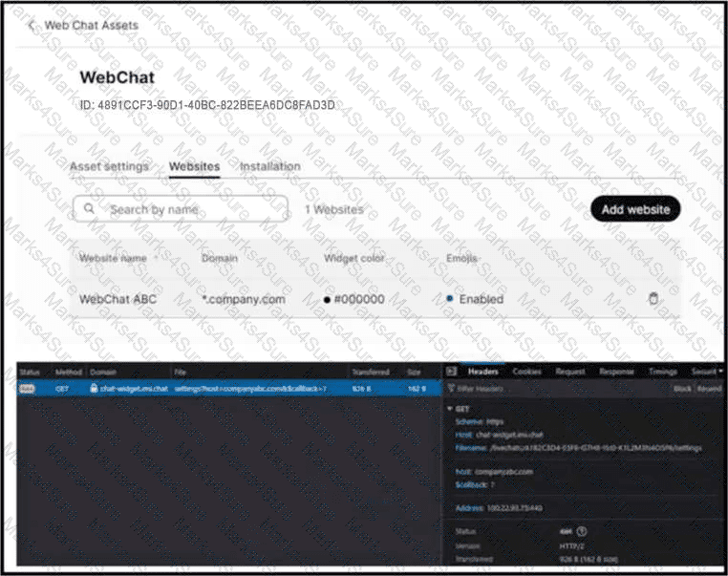
Task: Click the Add website button
Action: coord(635,209)
